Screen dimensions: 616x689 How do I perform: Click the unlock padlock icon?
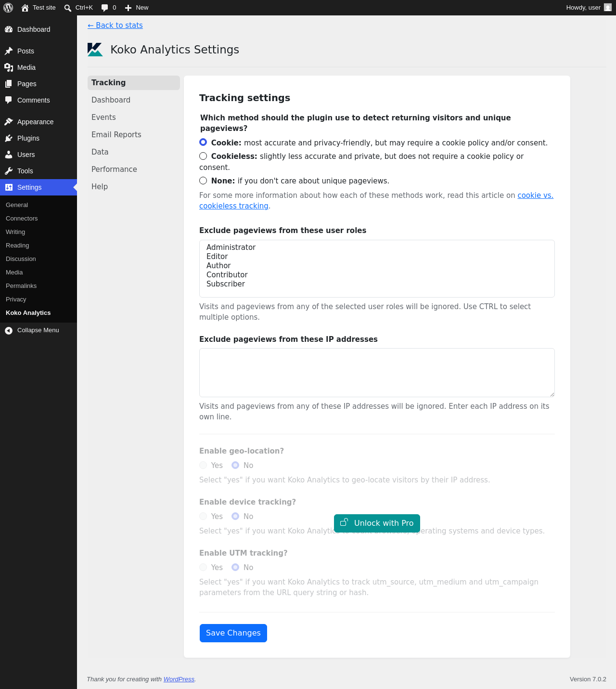(344, 522)
